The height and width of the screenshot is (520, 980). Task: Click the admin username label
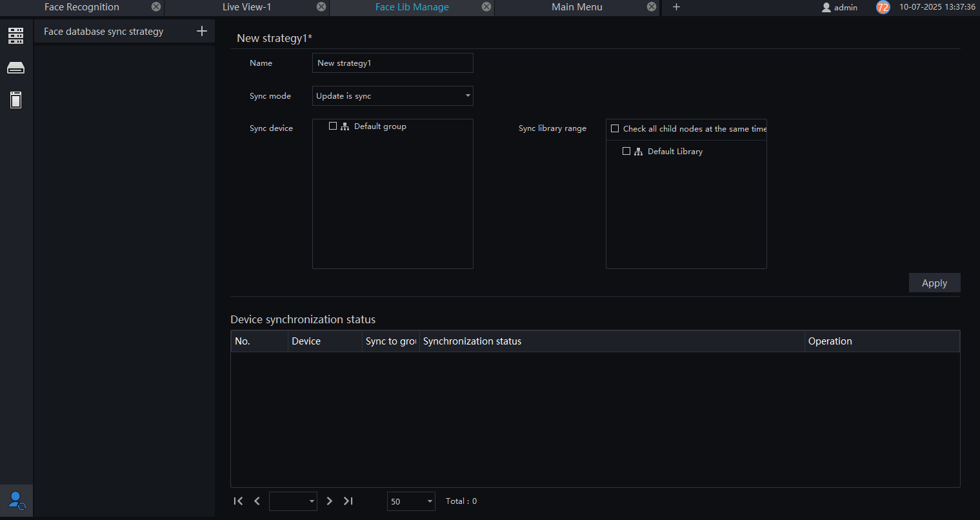tap(846, 7)
